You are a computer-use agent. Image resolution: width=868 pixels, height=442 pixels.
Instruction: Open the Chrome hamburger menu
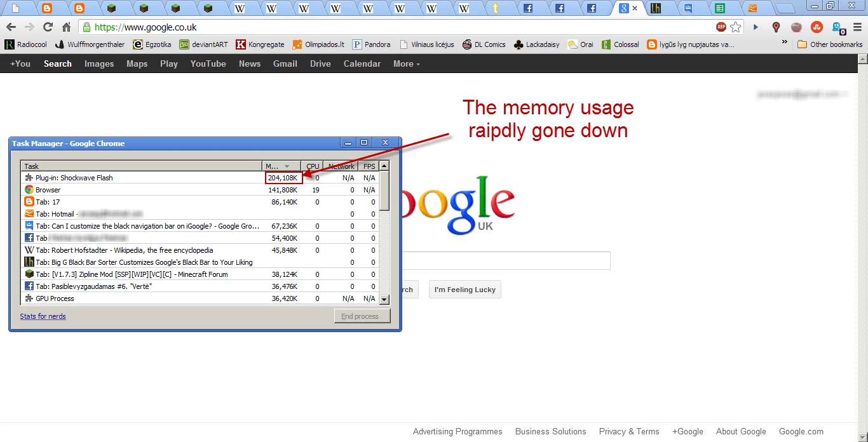857,27
